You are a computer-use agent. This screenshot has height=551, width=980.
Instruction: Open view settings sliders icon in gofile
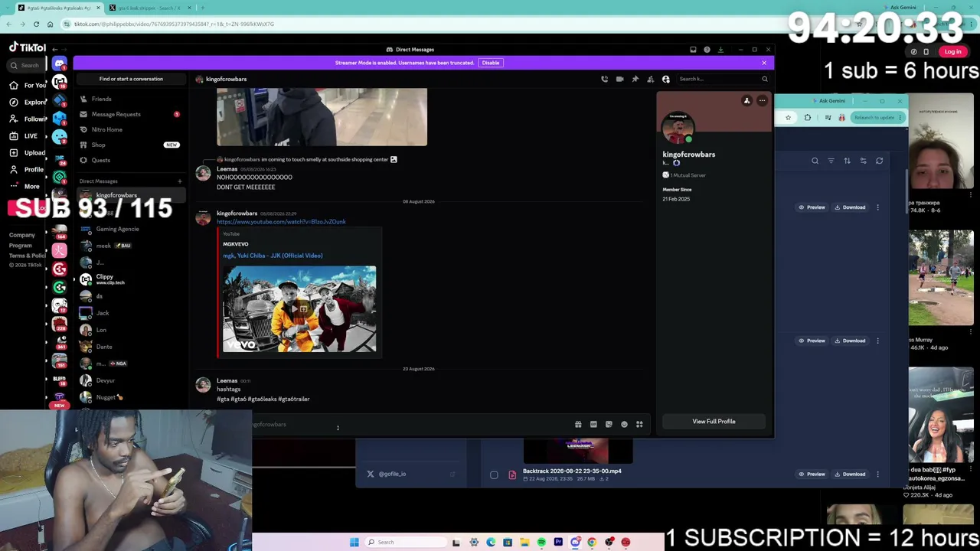863,161
